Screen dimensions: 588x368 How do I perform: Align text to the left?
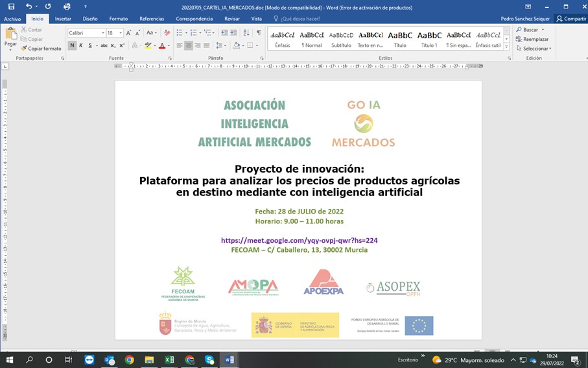tap(180, 45)
